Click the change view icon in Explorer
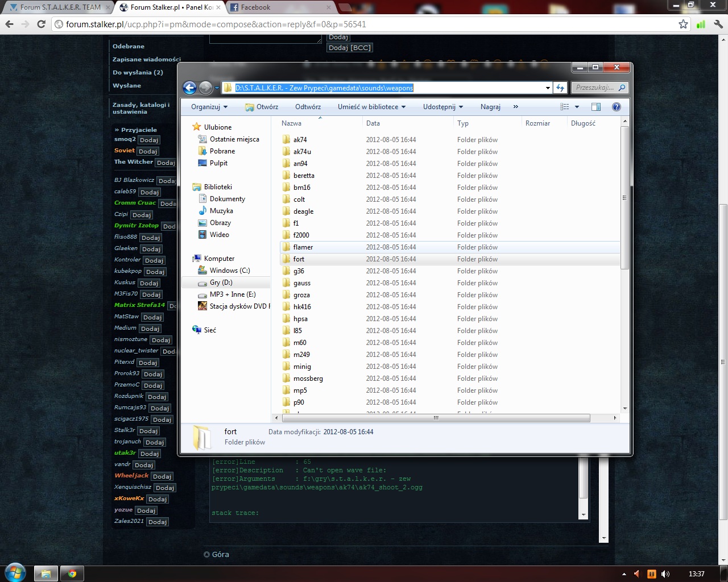Image resolution: width=728 pixels, height=582 pixels. coord(565,107)
